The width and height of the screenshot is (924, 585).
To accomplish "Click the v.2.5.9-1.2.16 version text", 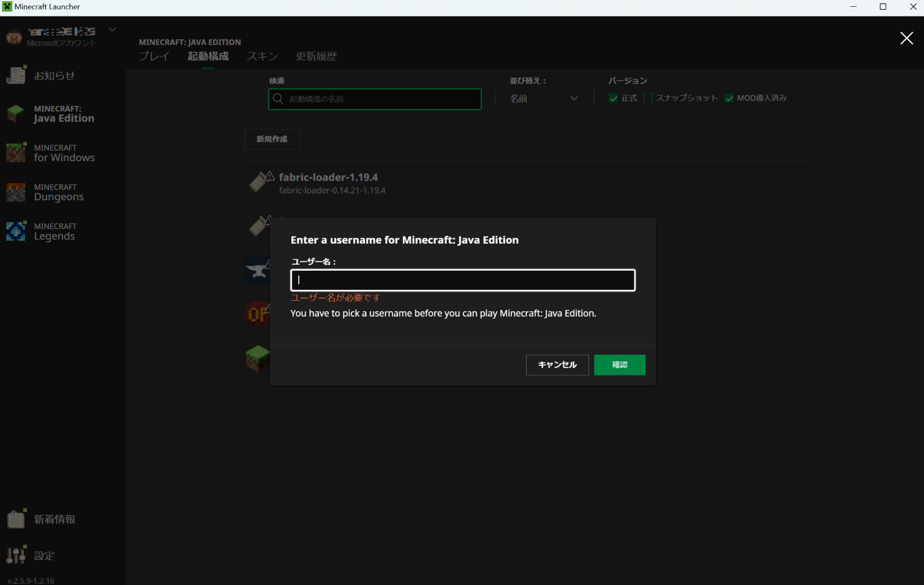I will click(31, 581).
